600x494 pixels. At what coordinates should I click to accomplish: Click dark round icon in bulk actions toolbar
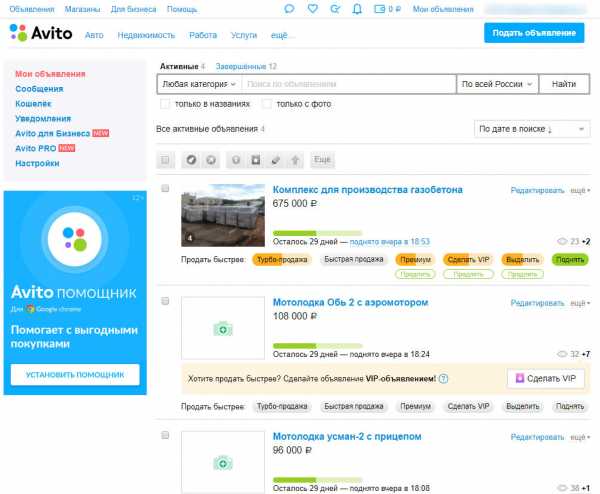(191, 160)
